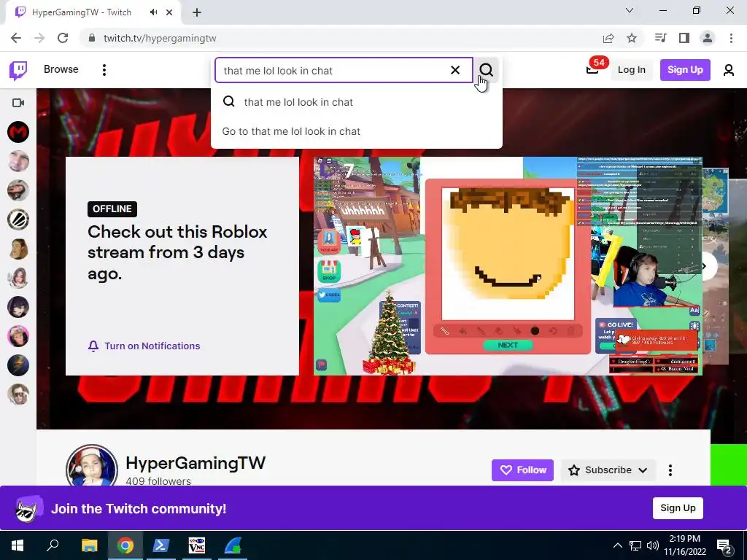747x560 pixels.
Task: Open the dark-haired anime channel avatar
Action: click(x=18, y=307)
